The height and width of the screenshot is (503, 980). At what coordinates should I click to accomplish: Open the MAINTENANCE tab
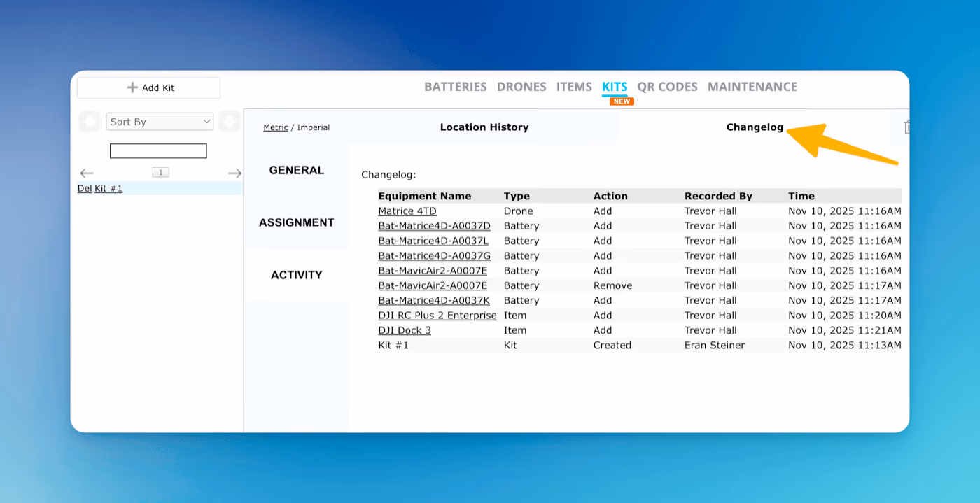(x=752, y=87)
